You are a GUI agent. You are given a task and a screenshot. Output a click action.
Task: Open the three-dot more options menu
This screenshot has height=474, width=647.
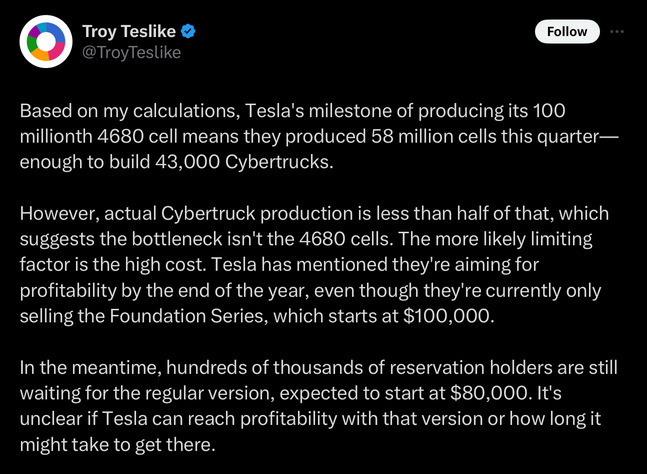tap(617, 31)
